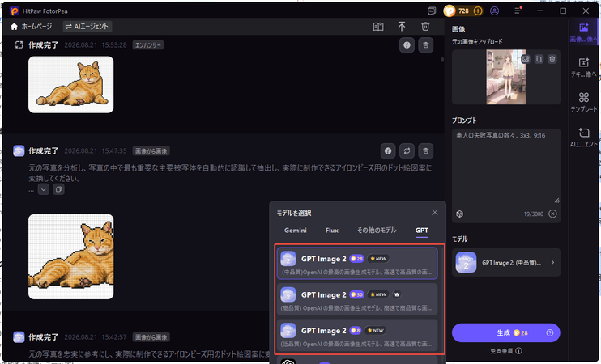
Task: Delete the 15:47:35 result entry
Action: tap(425, 150)
